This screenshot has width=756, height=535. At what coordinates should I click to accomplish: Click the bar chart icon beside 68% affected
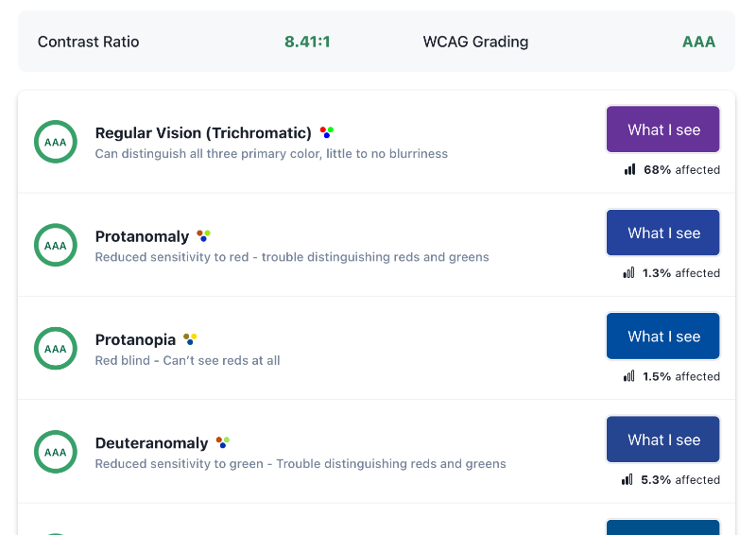click(x=629, y=169)
